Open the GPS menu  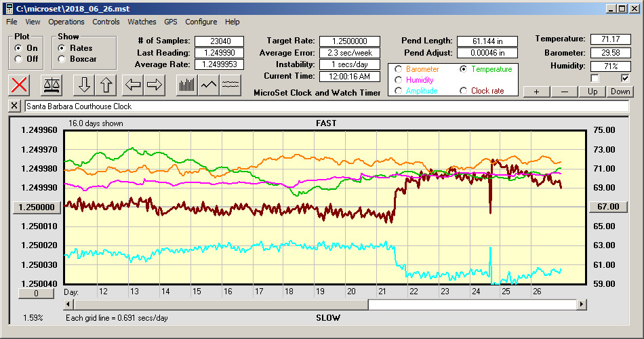[x=171, y=22]
